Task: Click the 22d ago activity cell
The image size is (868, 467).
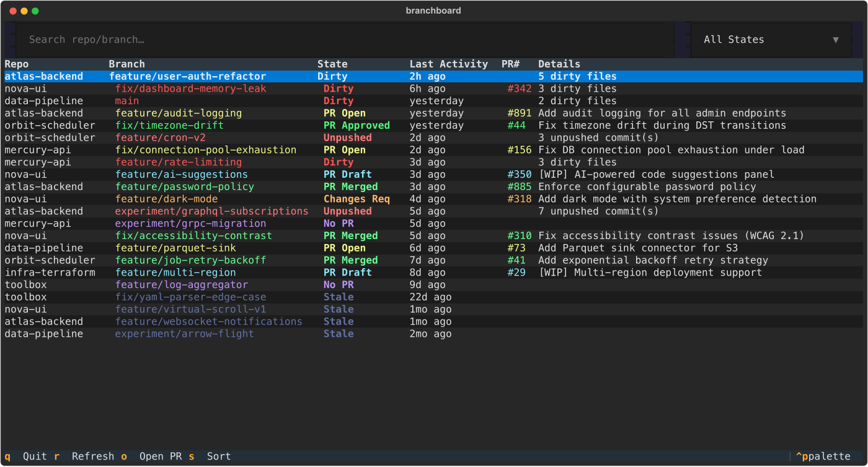Action: click(x=430, y=297)
